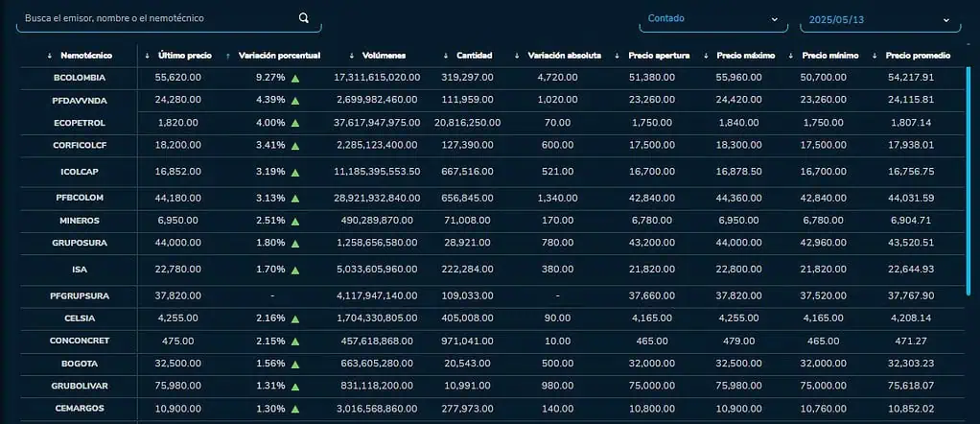Click the 1.31% change for GRUBOLIVAR
This screenshot has width=980, height=424.
pos(270,387)
